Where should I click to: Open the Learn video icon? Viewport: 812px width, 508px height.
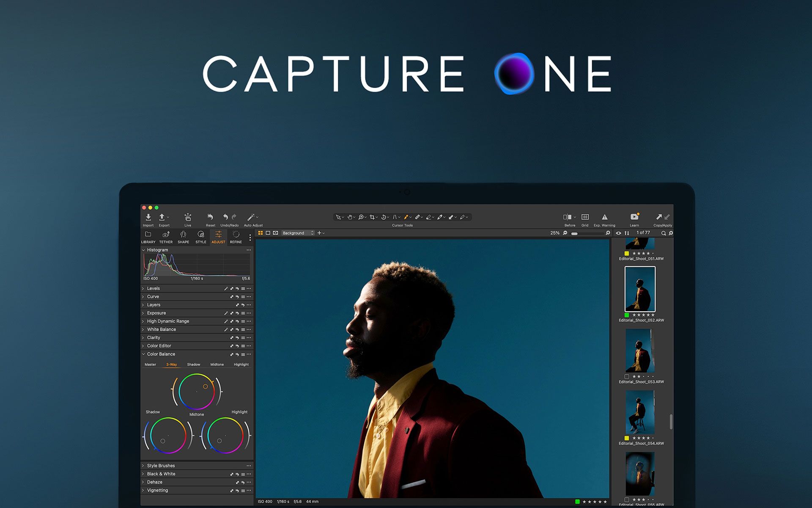tap(634, 217)
